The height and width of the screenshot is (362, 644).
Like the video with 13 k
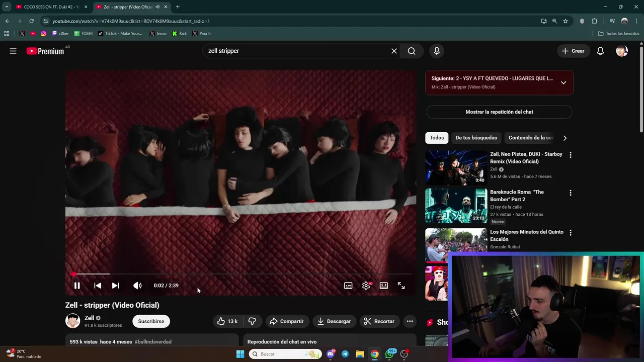(227, 321)
